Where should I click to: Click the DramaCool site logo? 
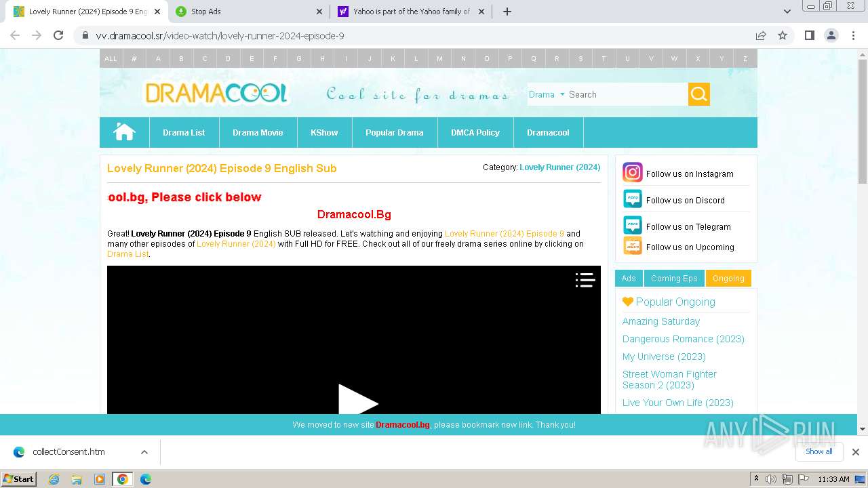[x=216, y=94]
